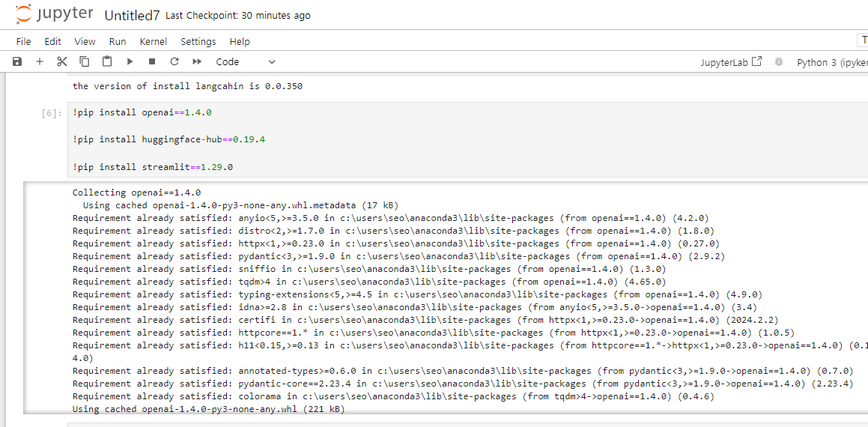Restart kernel and run all cells icon
This screenshot has height=427, width=868.
click(196, 62)
